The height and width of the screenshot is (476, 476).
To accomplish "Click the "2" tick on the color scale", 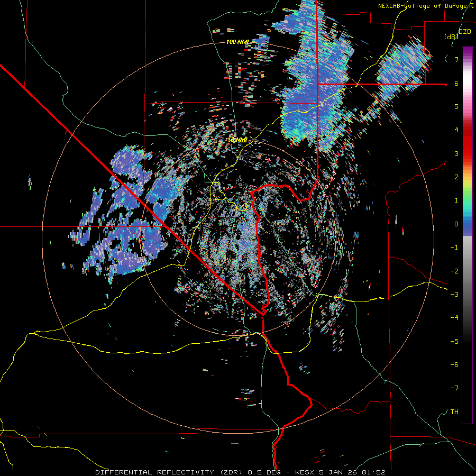I will tap(456, 177).
